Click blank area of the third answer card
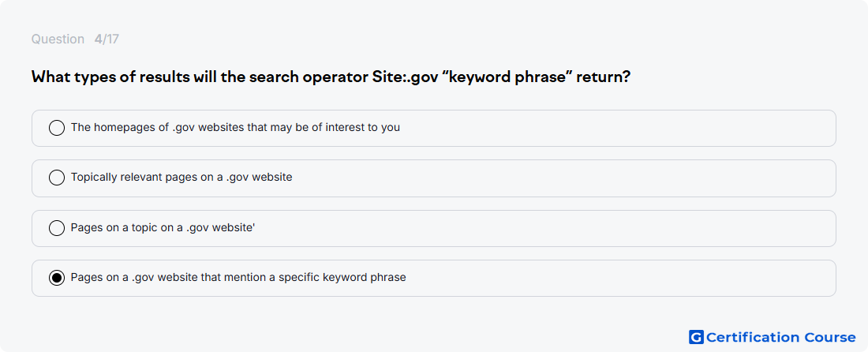This screenshot has height=352, width=868. pyautogui.click(x=554, y=228)
